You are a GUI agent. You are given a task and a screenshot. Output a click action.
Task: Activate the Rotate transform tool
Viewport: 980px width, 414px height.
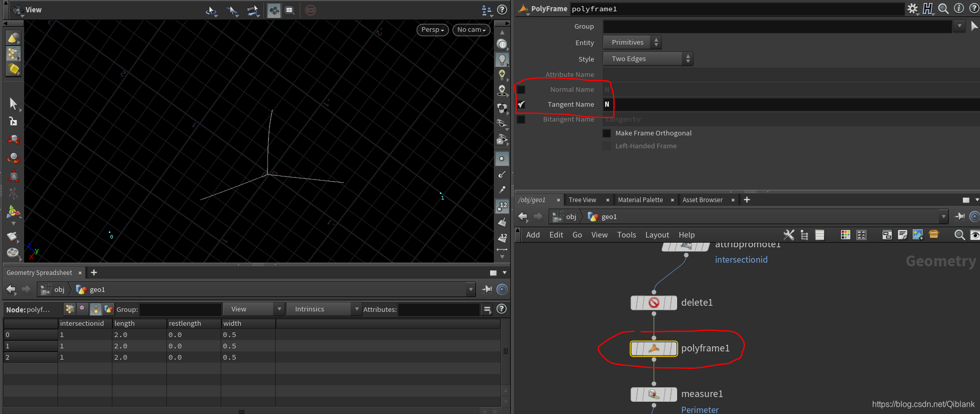pyautogui.click(x=13, y=157)
